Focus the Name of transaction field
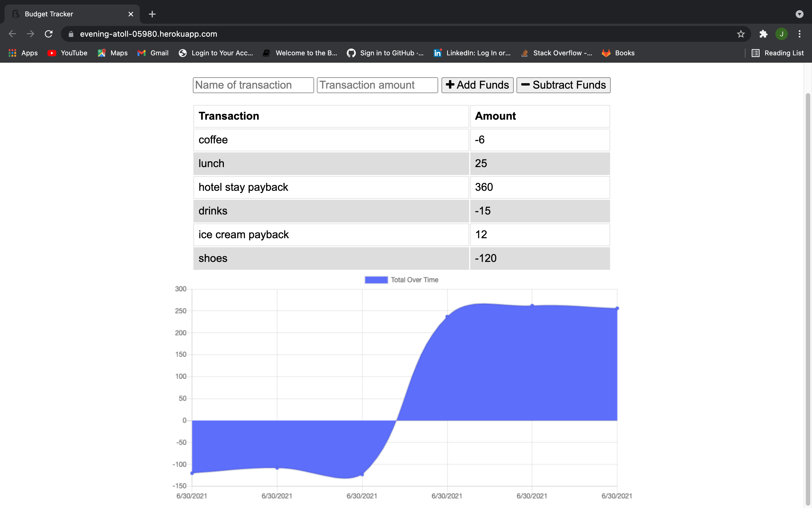This screenshot has height=508, width=812. coord(253,85)
